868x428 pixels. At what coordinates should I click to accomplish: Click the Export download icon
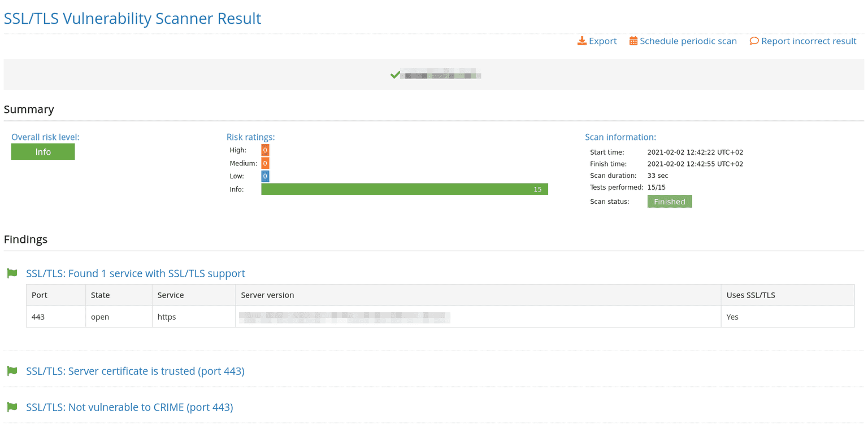[581, 41]
